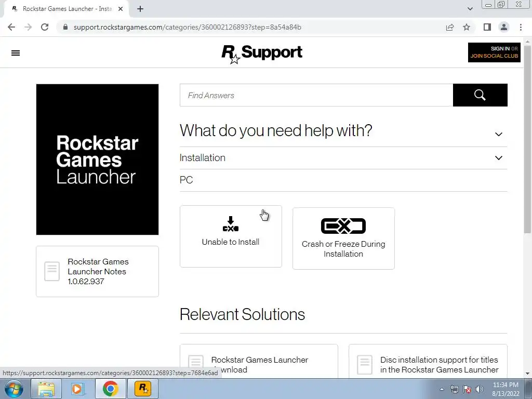Screen dimensions: 532x399
Task: Click the network tray icon
Action: click(454, 389)
